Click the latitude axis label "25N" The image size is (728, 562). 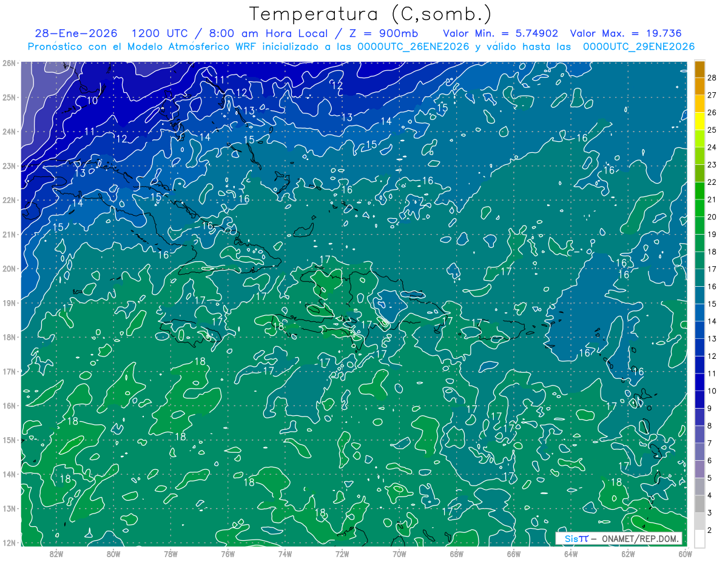coord(9,97)
